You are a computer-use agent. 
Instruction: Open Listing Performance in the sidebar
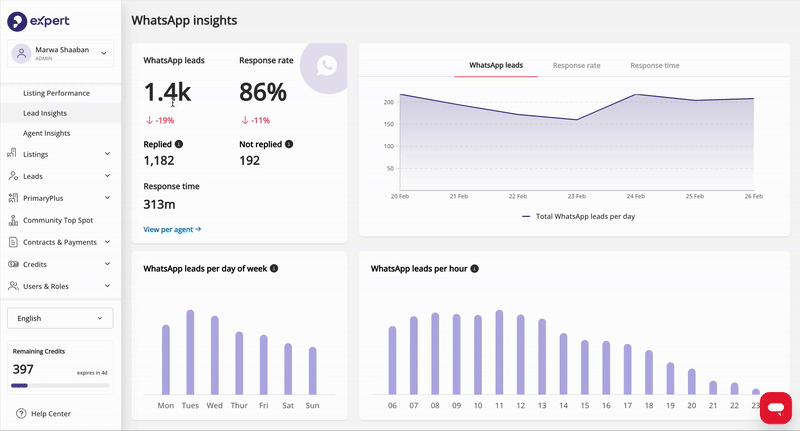click(56, 93)
